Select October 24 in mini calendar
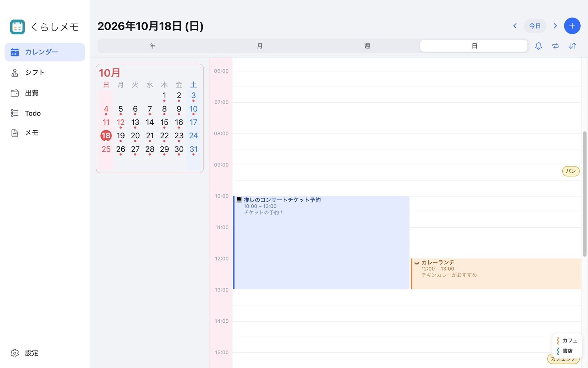 click(x=193, y=136)
